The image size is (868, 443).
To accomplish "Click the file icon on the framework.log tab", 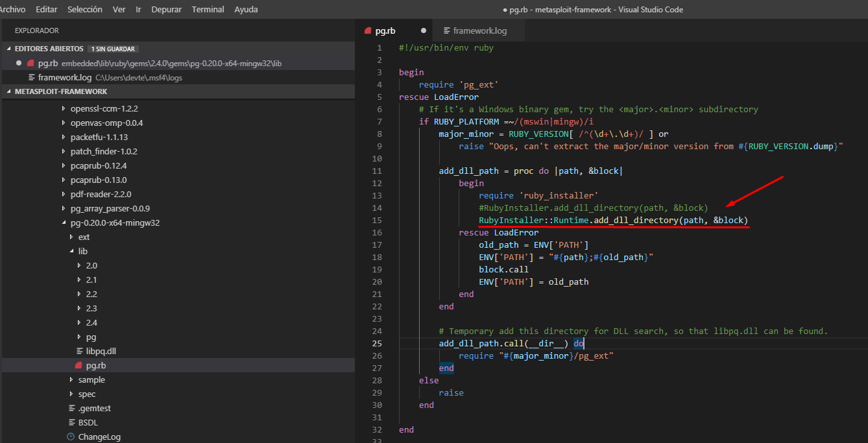I will click(446, 30).
